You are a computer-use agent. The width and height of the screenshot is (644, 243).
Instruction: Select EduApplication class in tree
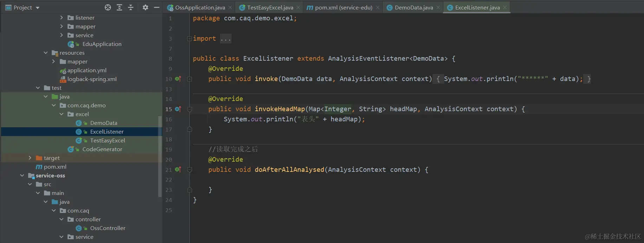pos(102,44)
